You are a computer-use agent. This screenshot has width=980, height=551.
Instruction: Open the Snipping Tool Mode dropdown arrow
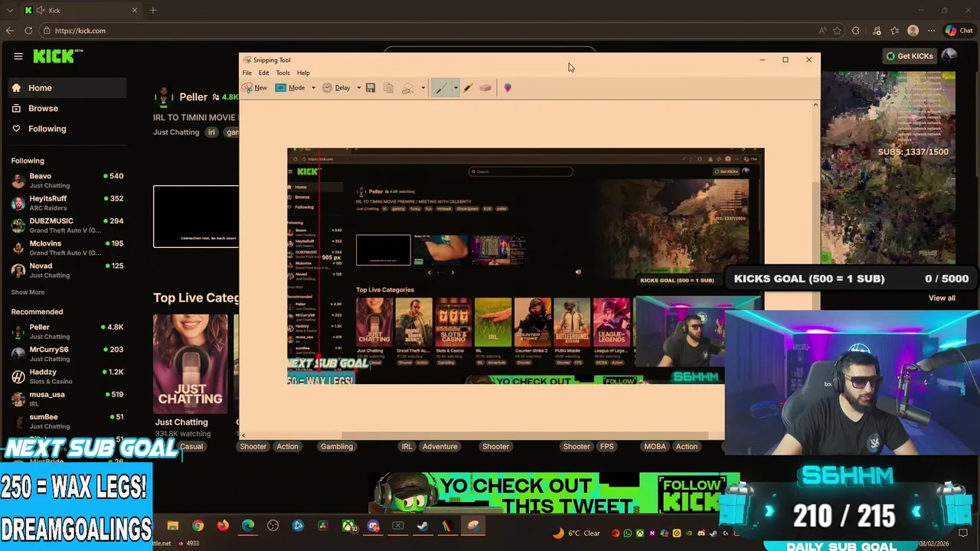click(313, 88)
